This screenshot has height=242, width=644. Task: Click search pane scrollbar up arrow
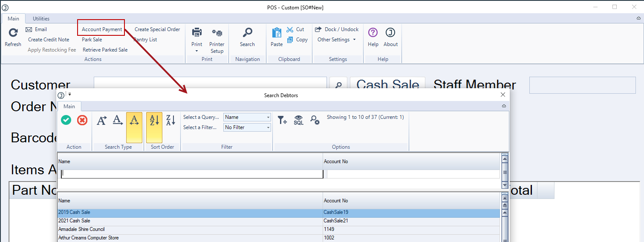click(x=505, y=158)
